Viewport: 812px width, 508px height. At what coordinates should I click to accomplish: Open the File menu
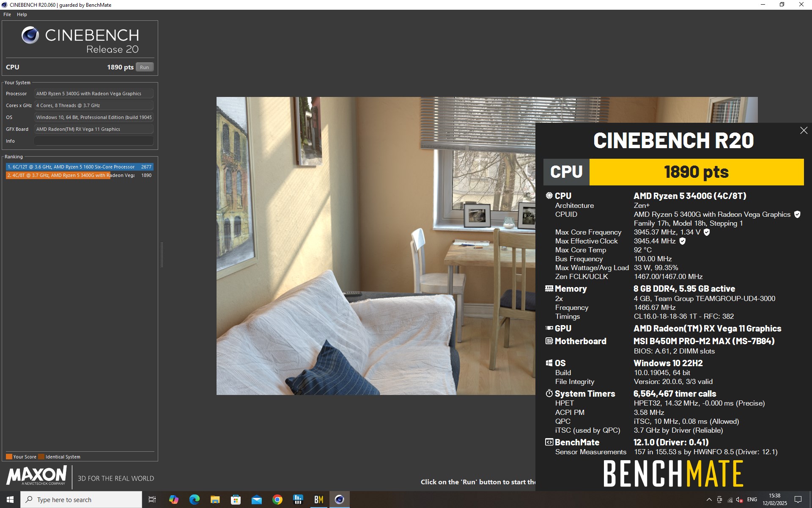pyautogui.click(x=7, y=14)
